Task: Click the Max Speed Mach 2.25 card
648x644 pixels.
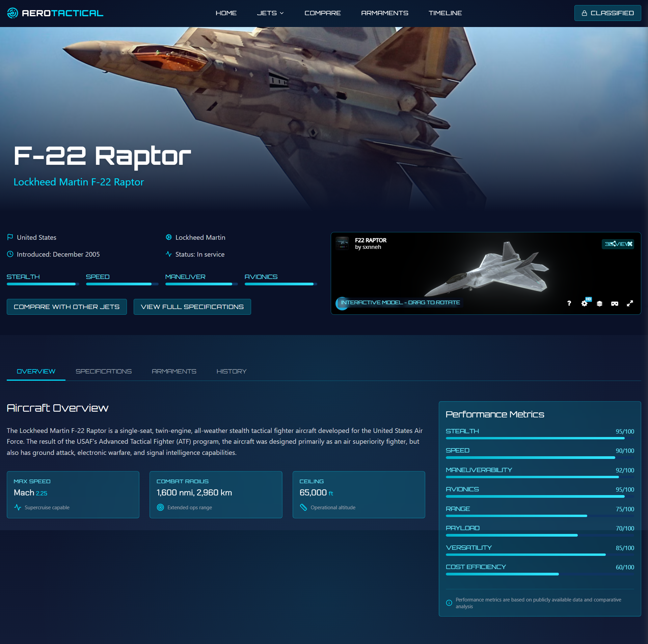Action: (73, 494)
